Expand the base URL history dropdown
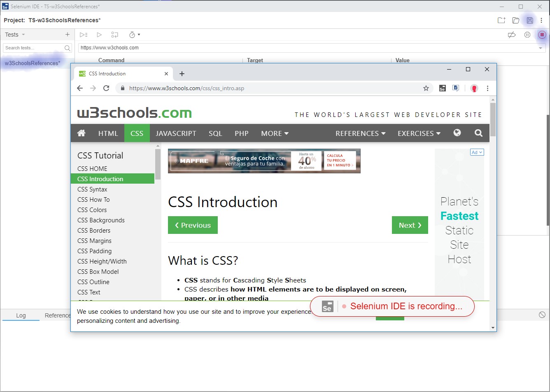Screen dimensions: 550x392 (x=541, y=48)
